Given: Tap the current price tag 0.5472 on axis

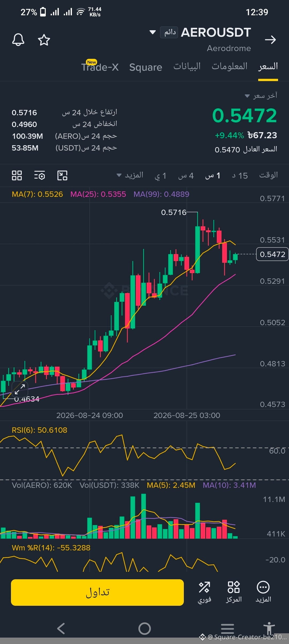Looking at the screenshot, I should click(272, 254).
